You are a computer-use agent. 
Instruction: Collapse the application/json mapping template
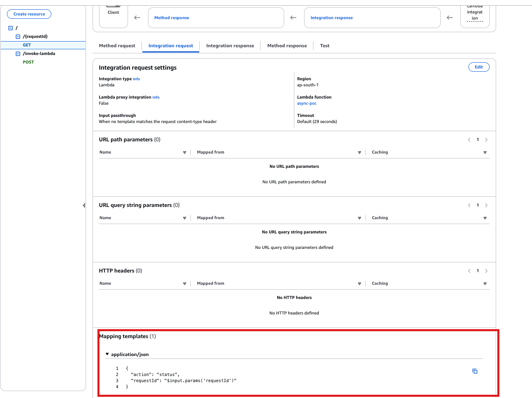pos(107,354)
